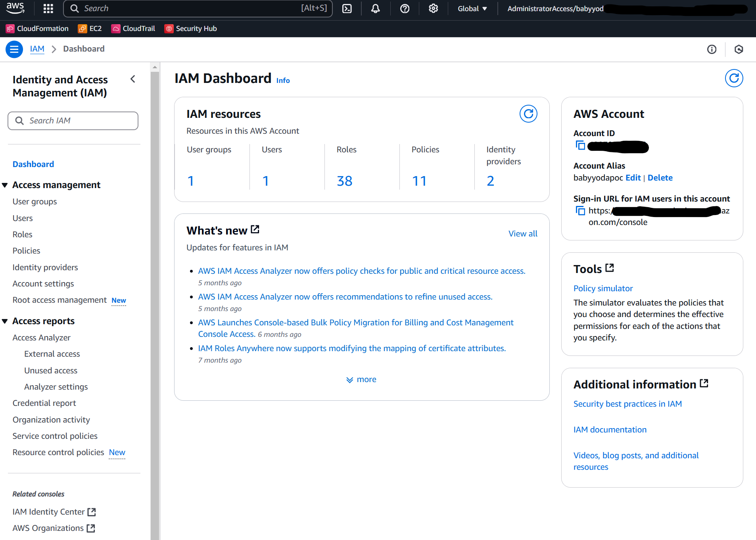Refresh the IAM resources card
Screen dimensions: 756x540
(x=528, y=114)
